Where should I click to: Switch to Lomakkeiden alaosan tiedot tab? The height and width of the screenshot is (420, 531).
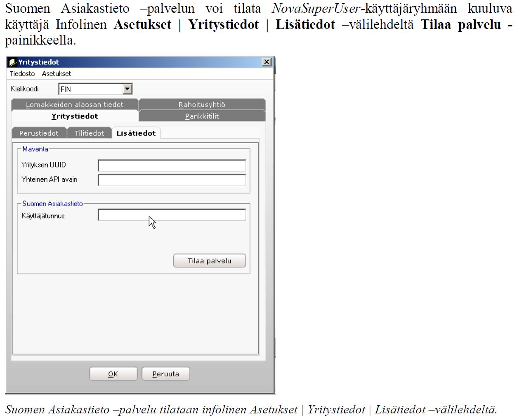coord(75,104)
